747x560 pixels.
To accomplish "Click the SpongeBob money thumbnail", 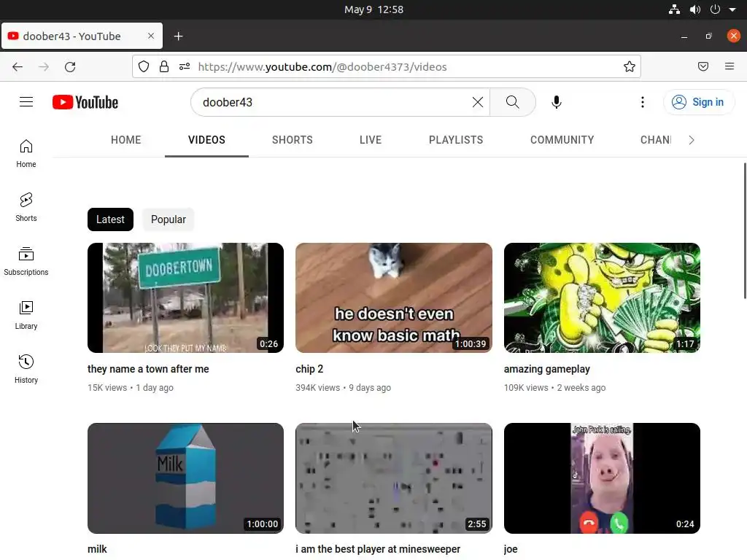I will pos(602,297).
